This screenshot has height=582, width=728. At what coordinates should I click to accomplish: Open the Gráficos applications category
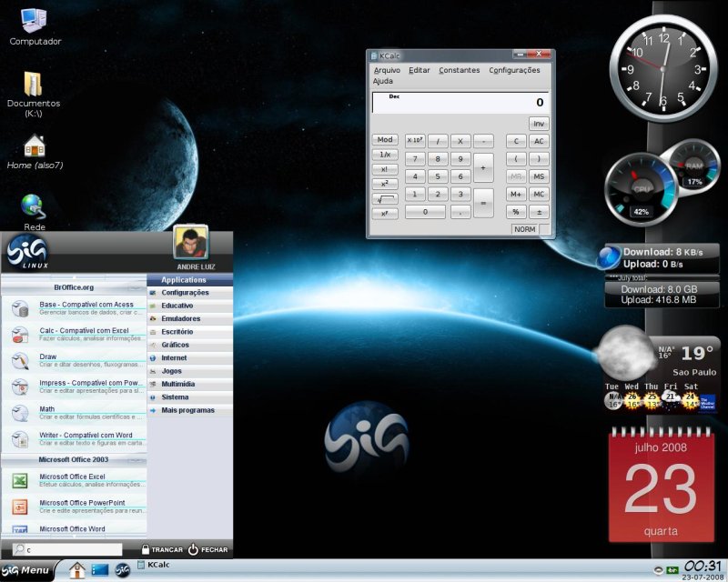(x=190, y=345)
